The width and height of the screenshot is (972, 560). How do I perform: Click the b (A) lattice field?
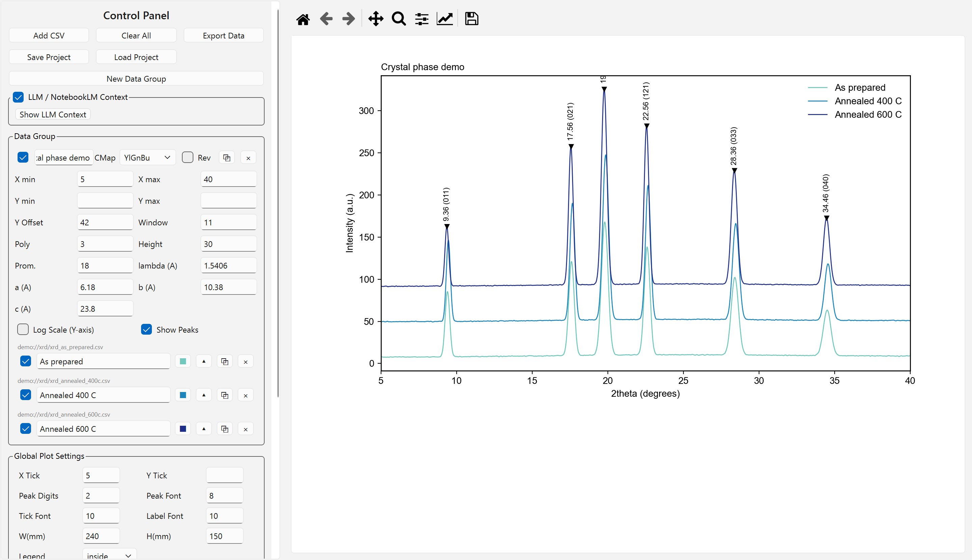[228, 287]
